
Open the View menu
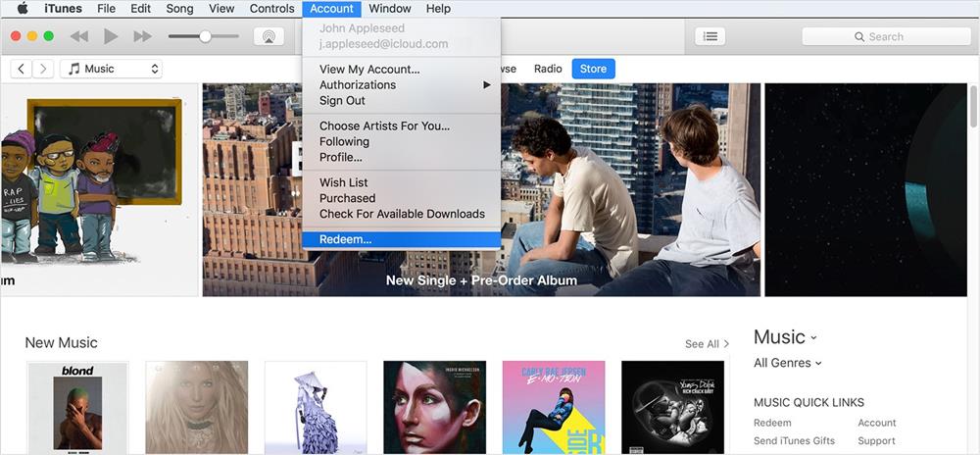pyautogui.click(x=221, y=9)
